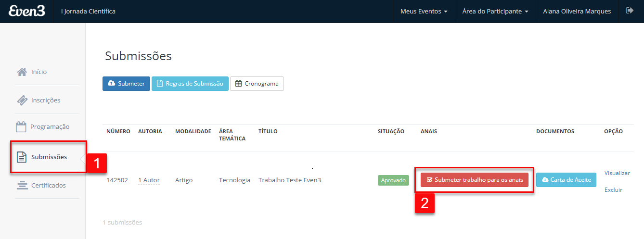
Task: Click the Even3 logo
Action: [x=27, y=11]
